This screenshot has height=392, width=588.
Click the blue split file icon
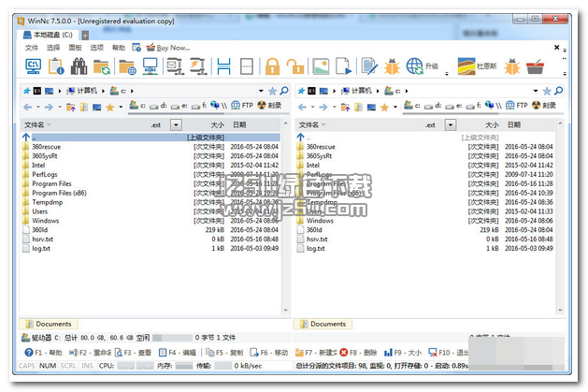223,66
